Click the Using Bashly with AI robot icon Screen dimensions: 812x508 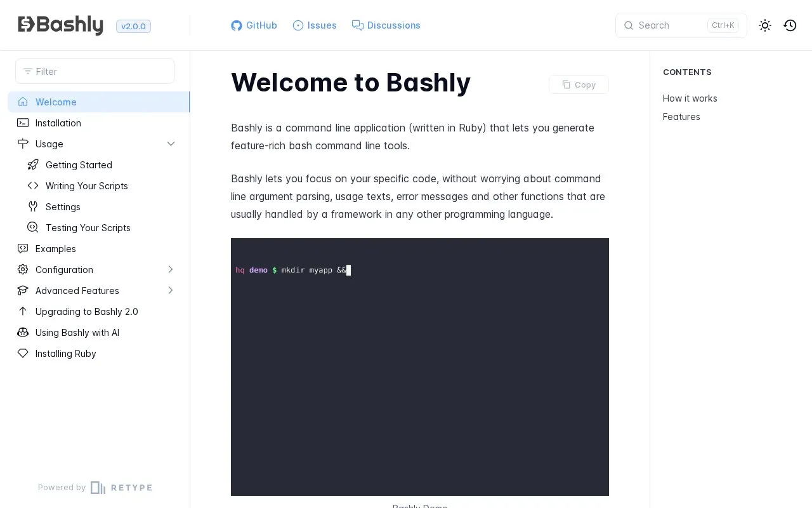tap(23, 332)
